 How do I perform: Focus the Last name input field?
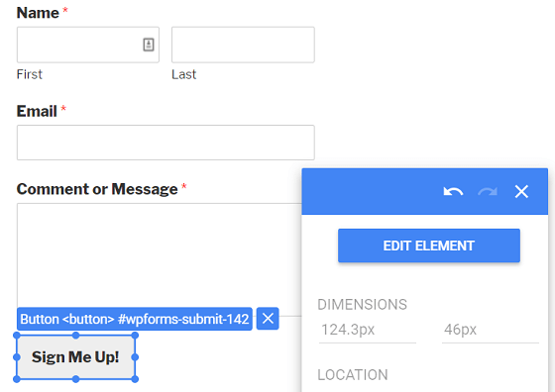pos(243,45)
